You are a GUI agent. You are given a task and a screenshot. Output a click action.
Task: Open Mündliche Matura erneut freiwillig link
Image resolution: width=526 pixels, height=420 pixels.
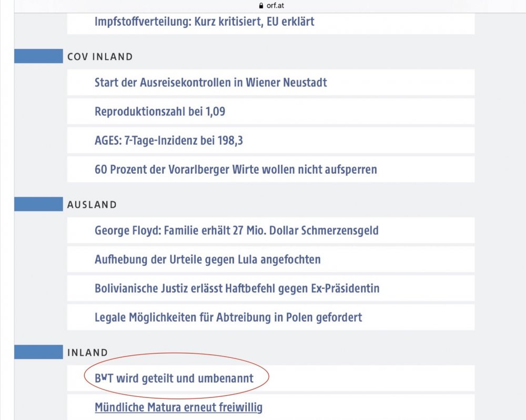coord(178,407)
